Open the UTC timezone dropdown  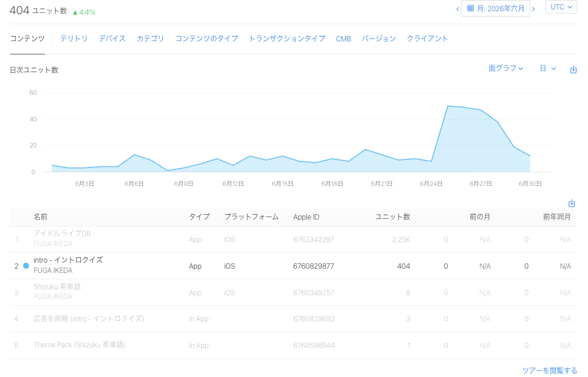(x=561, y=7)
